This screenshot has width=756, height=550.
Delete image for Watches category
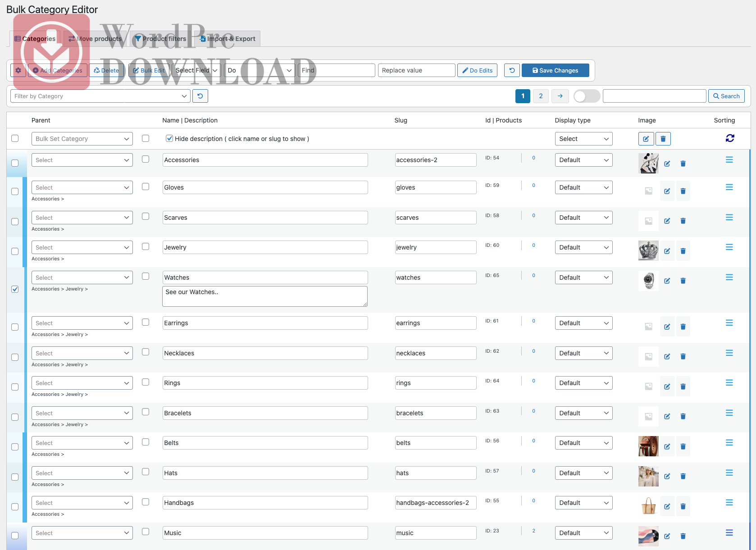tap(683, 281)
